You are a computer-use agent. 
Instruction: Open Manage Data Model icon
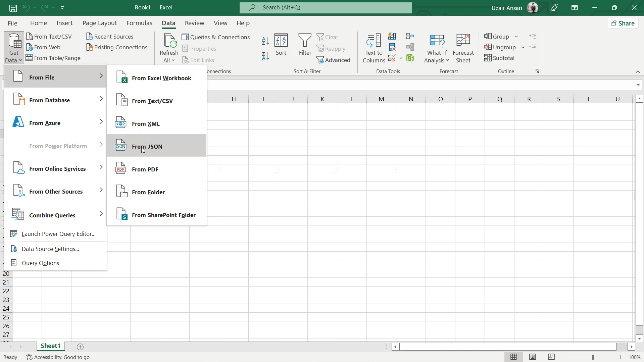coord(410,58)
